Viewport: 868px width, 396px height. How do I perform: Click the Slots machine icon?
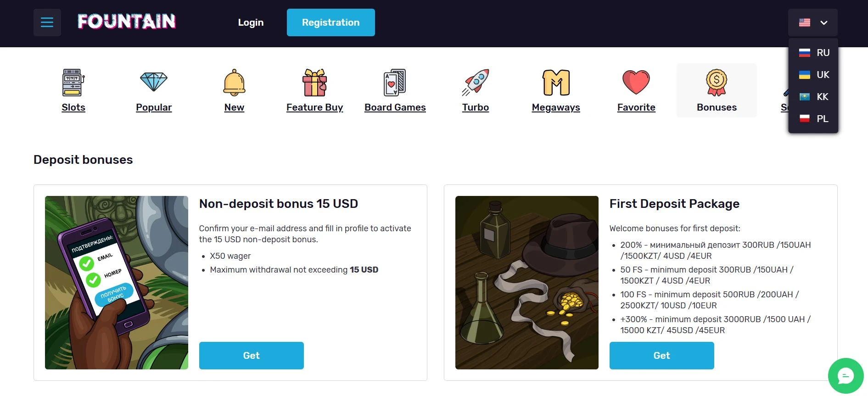coord(73,83)
